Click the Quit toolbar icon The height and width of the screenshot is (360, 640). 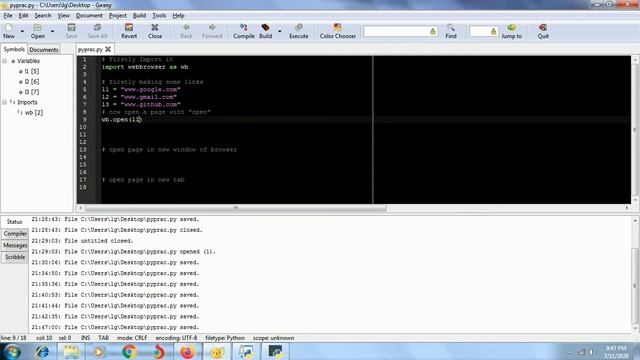pyautogui.click(x=543, y=31)
